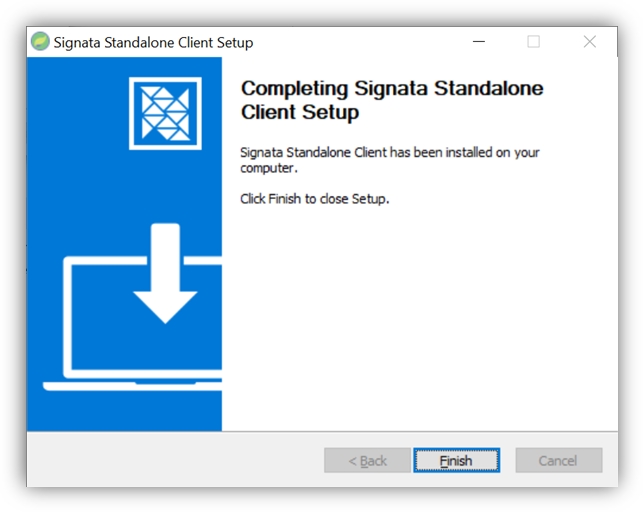Click the white download arrow graphic

(165, 273)
